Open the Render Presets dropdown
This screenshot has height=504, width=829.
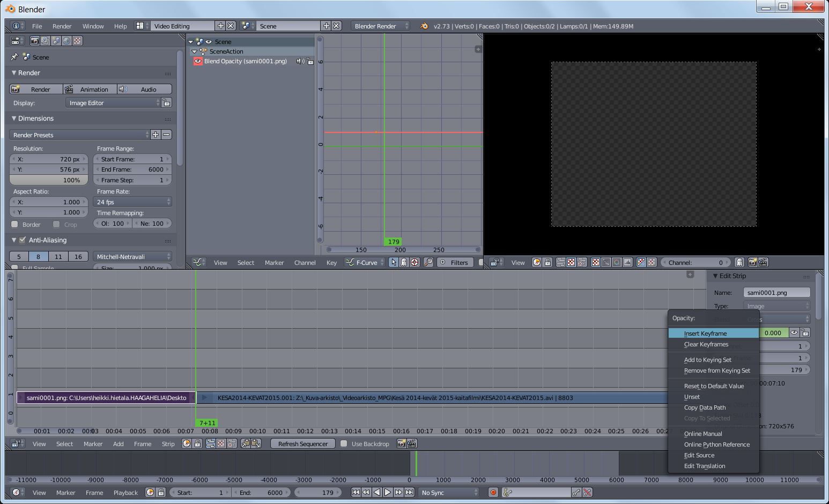coord(79,135)
